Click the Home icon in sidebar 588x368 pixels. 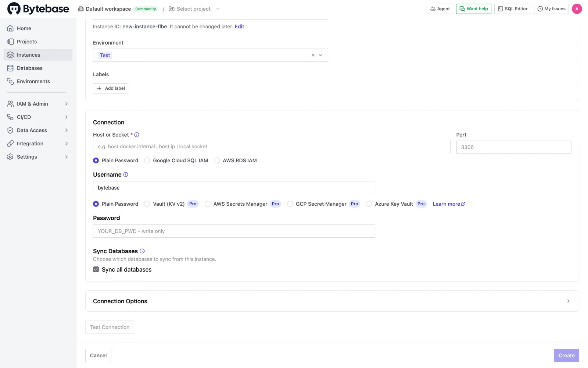point(10,28)
